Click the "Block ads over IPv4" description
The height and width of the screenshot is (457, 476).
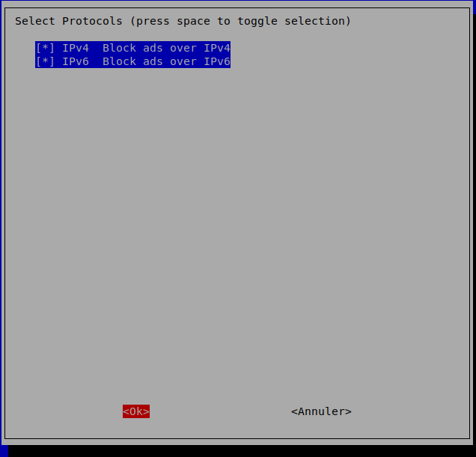coord(166,48)
